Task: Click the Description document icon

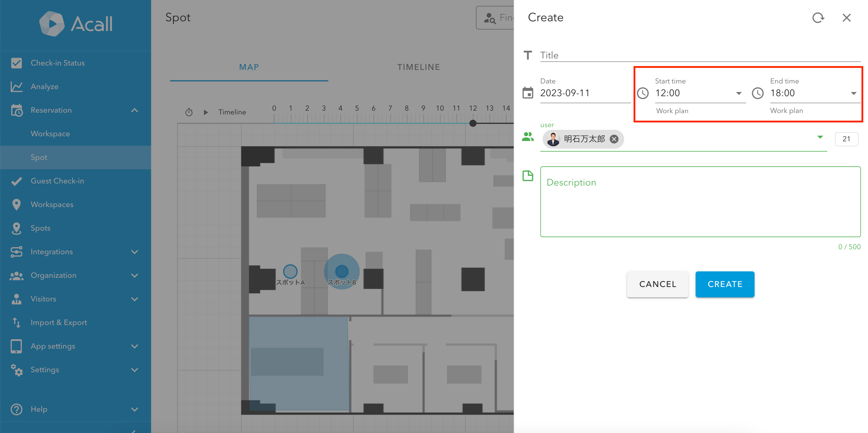Action: [528, 176]
